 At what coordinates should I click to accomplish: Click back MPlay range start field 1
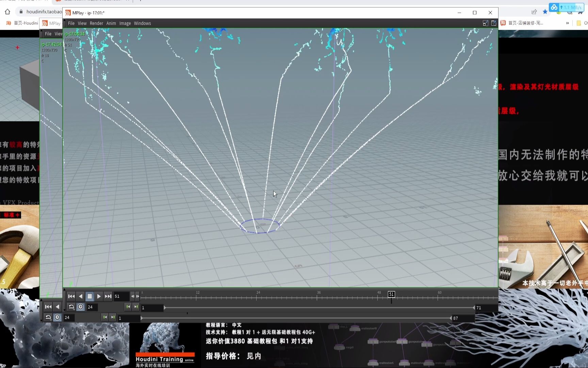click(129, 318)
